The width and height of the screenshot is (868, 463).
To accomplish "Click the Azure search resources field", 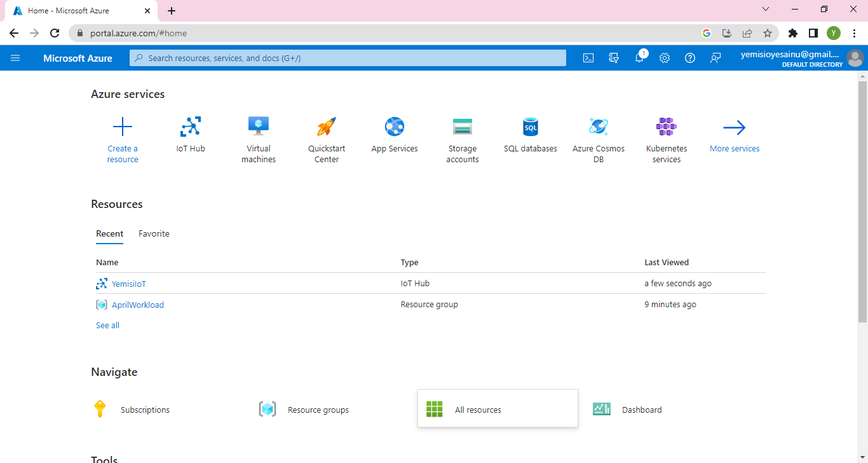I will click(348, 58).
